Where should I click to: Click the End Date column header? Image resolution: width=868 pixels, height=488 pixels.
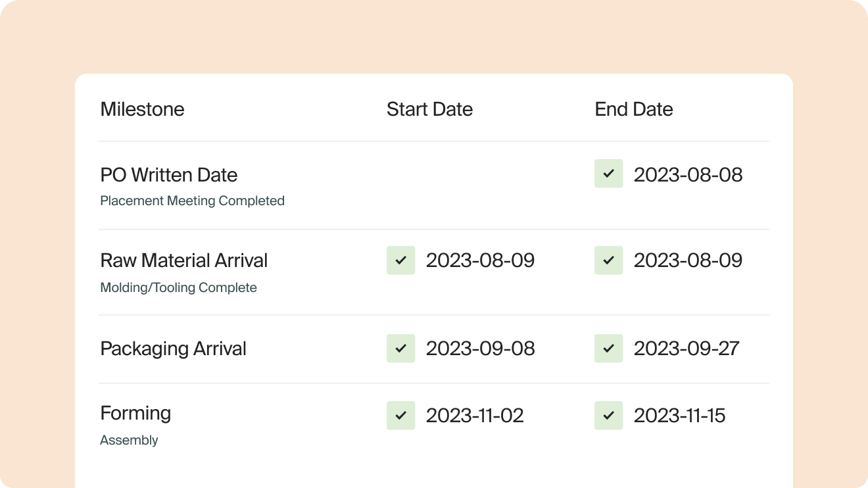(x=633, y=109)
